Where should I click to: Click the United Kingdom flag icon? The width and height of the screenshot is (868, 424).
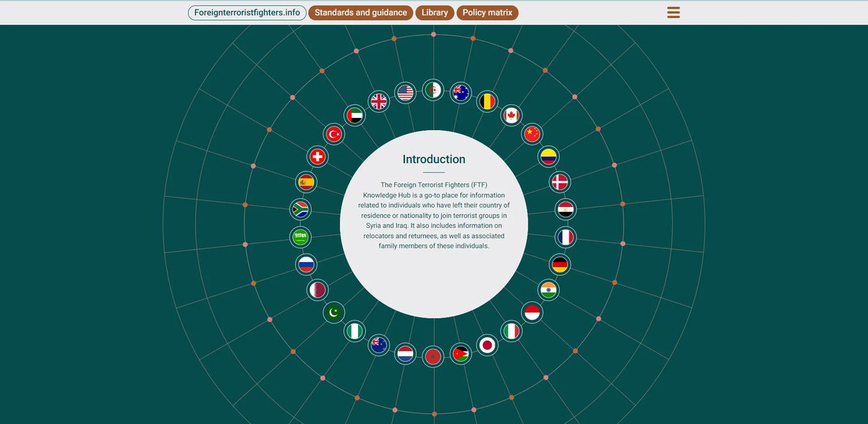(x=379, y=101)
